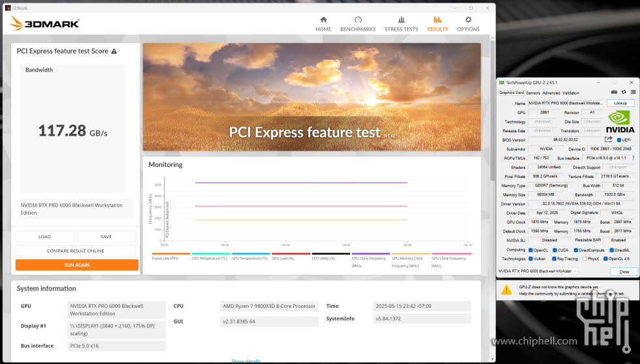640x364 pixels.
Task: Open OPTIONS gear in 3DMark
Action: point(468,24)
